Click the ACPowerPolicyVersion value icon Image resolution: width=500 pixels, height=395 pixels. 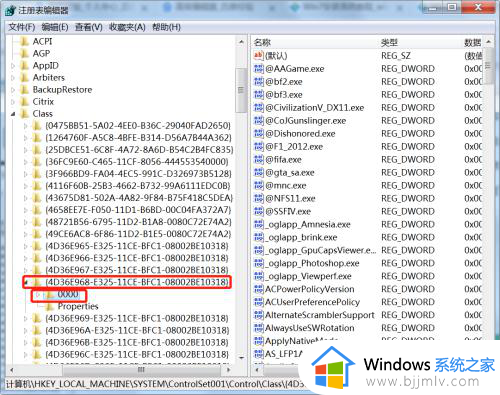259,289
